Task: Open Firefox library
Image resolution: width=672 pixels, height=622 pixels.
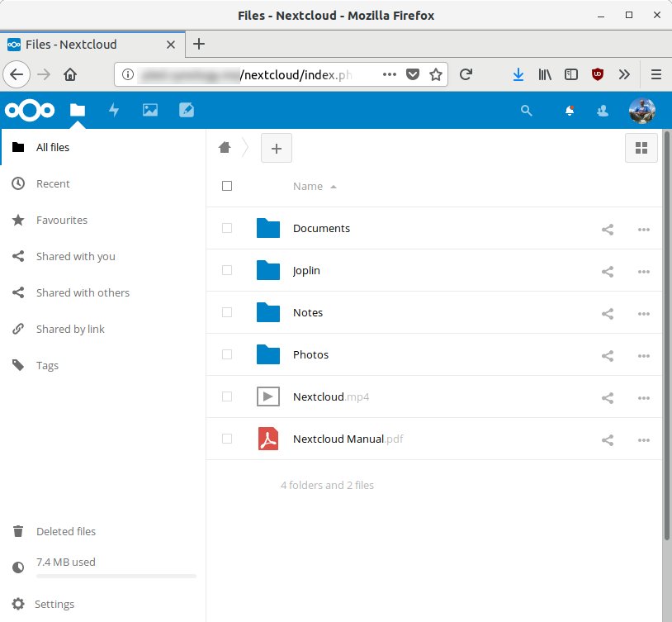Action: 545,74
